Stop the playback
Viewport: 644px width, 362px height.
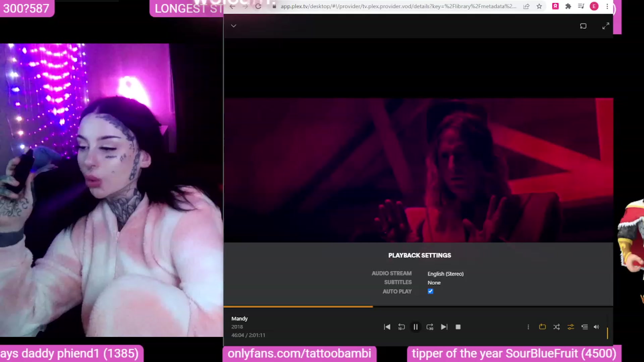coord(458,327)
